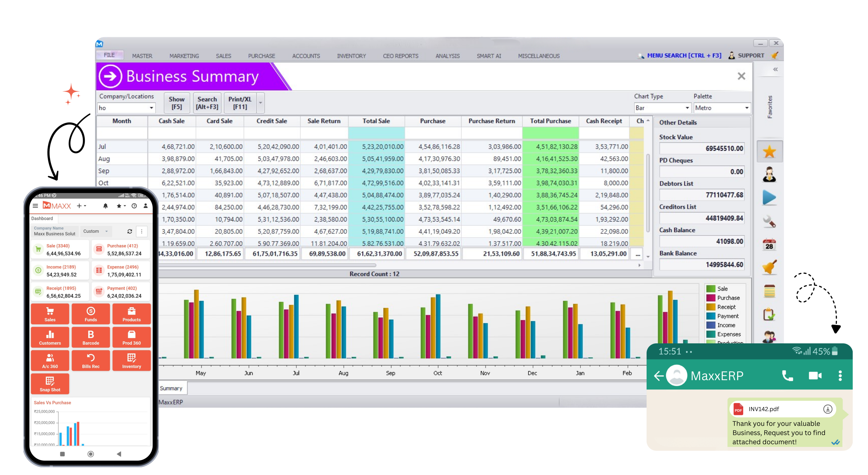Click the wrench tools sidebar icon

769,222
